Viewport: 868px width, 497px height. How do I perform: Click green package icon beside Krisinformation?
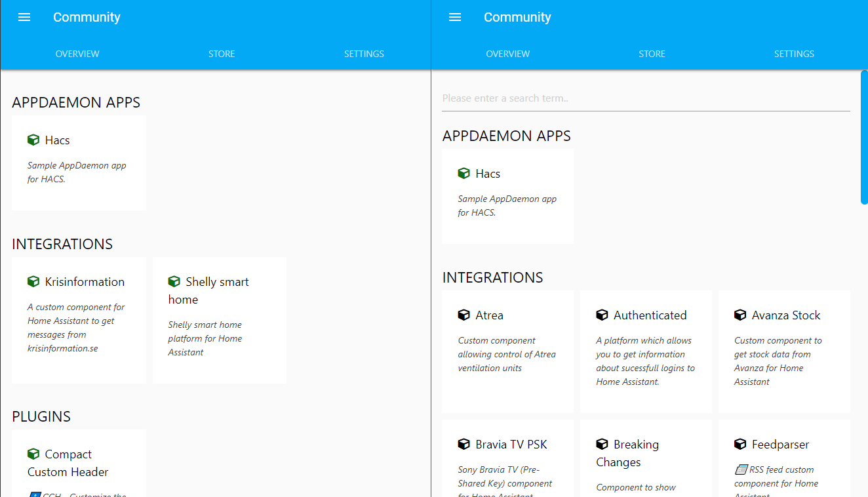click(x=33, y=281)
